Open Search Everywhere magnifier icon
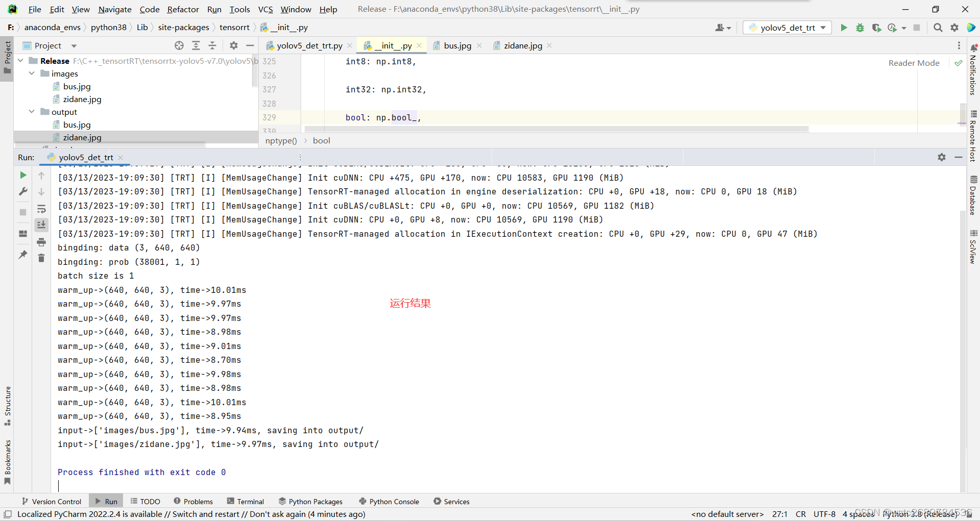Screen dimensions: 980x521 pos(938,28)
